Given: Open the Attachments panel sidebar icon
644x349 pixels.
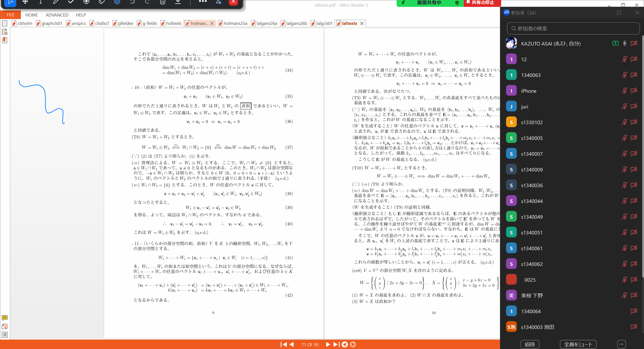Looking at the screenshot, I should (x=5, y=326).
